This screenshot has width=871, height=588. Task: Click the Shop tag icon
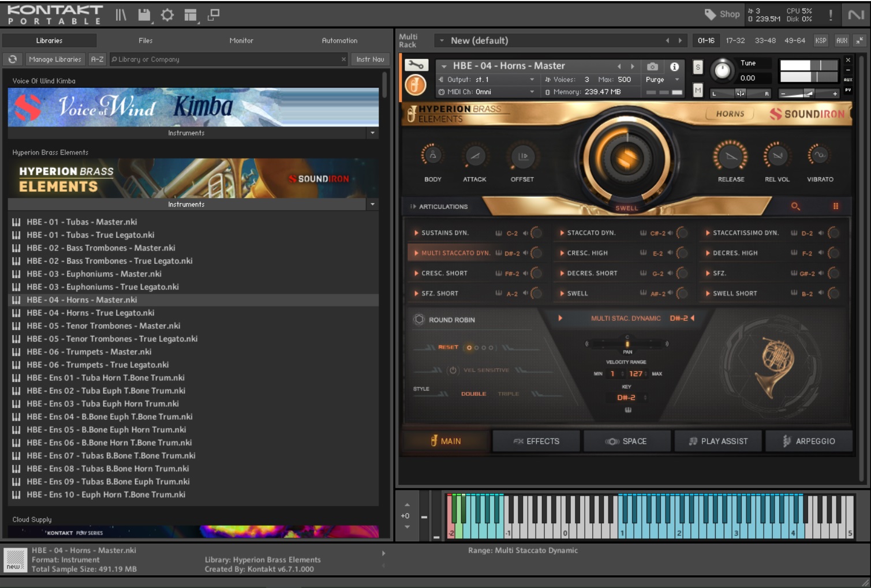tap(710, 14)
